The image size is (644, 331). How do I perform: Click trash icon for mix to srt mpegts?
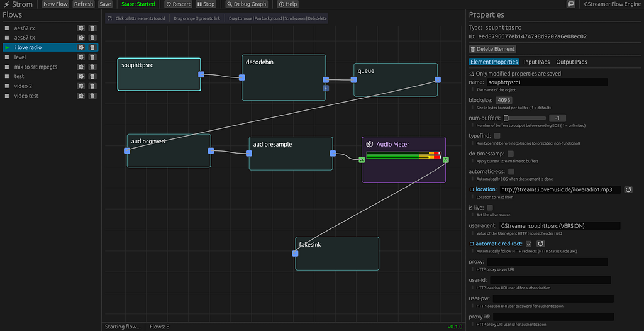point(92,67)
